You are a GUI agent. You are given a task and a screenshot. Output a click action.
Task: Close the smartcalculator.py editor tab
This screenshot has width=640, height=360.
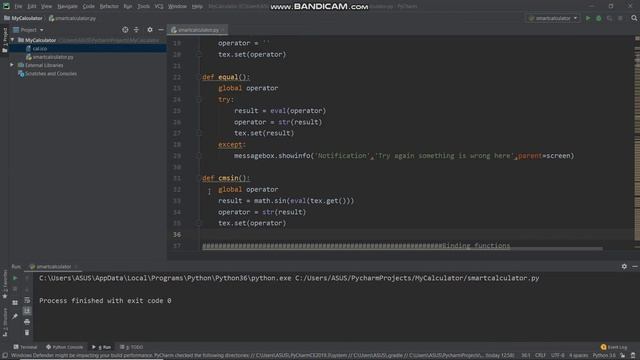click(x=223, y=30)
